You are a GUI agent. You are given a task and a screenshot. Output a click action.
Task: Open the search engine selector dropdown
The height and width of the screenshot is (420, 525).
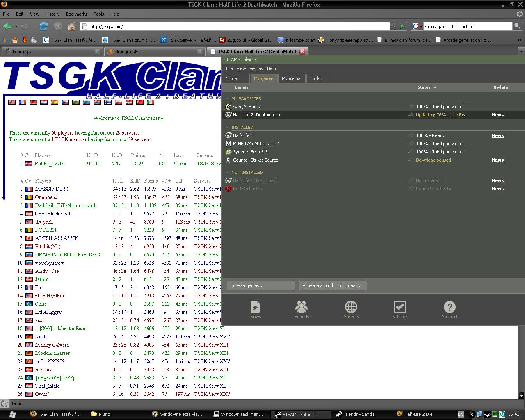click(x=417, y=27)
